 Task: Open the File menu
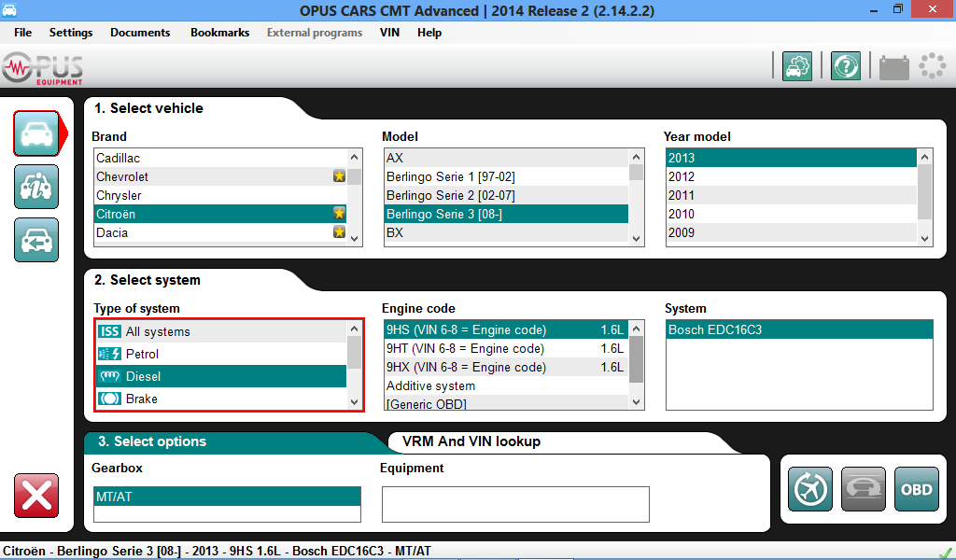(22, 33)
